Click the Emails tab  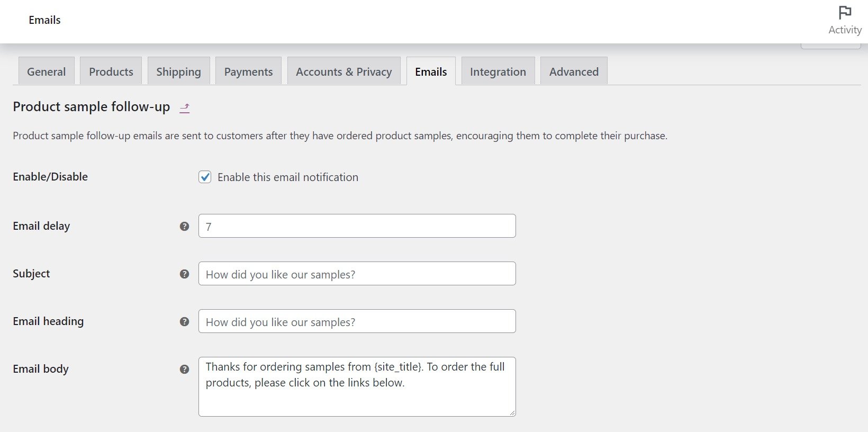[431, 71]
